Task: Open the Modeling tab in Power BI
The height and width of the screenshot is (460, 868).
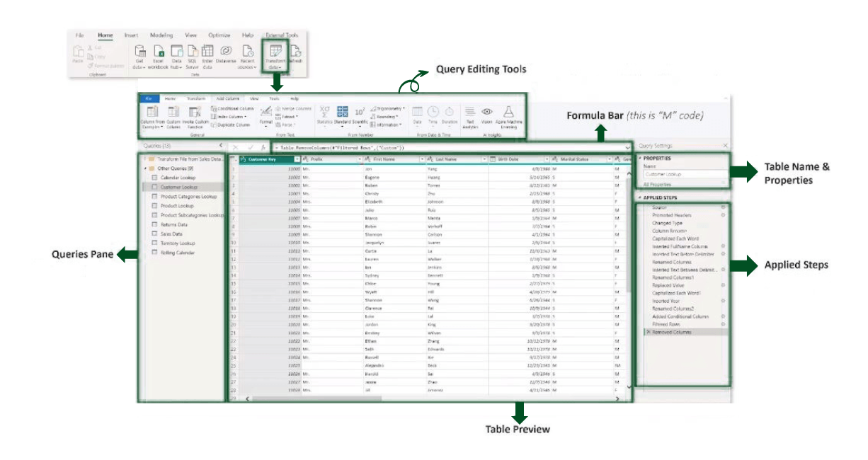Action: pos(161,35)
